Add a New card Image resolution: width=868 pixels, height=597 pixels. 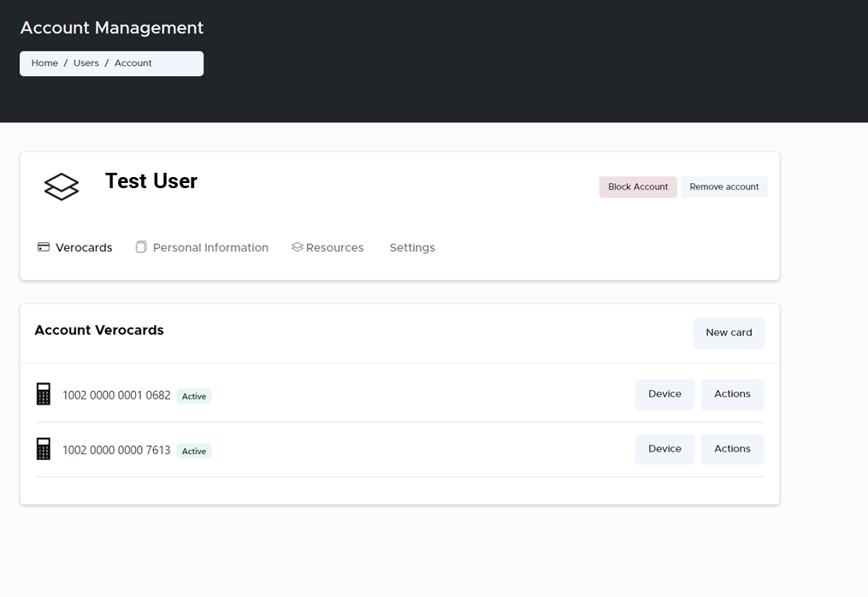tap(729, 333)
